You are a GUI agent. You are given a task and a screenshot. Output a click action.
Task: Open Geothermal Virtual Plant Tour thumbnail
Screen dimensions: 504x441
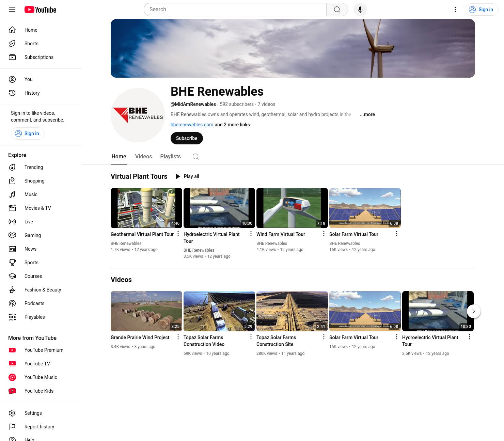coord(146,208)
